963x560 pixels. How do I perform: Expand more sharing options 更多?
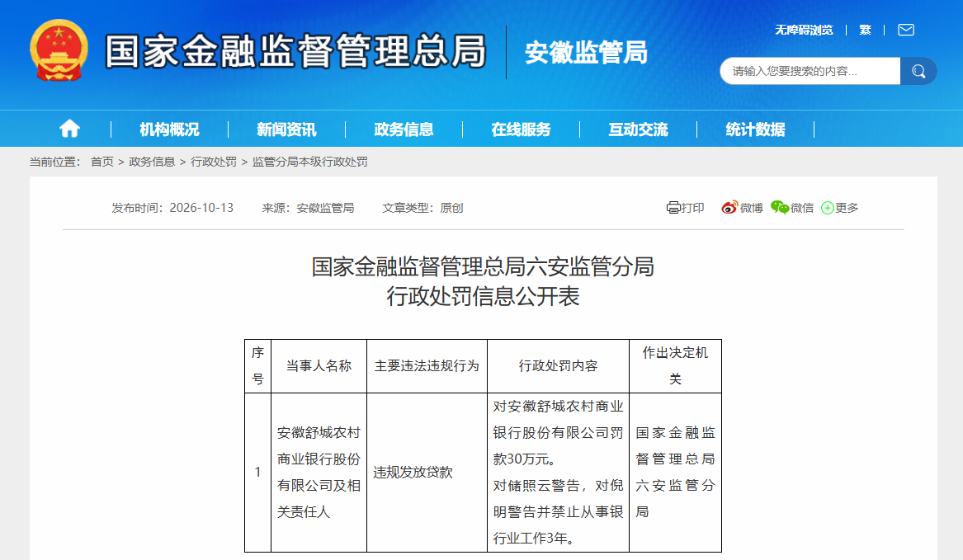(x=839, y=208)
